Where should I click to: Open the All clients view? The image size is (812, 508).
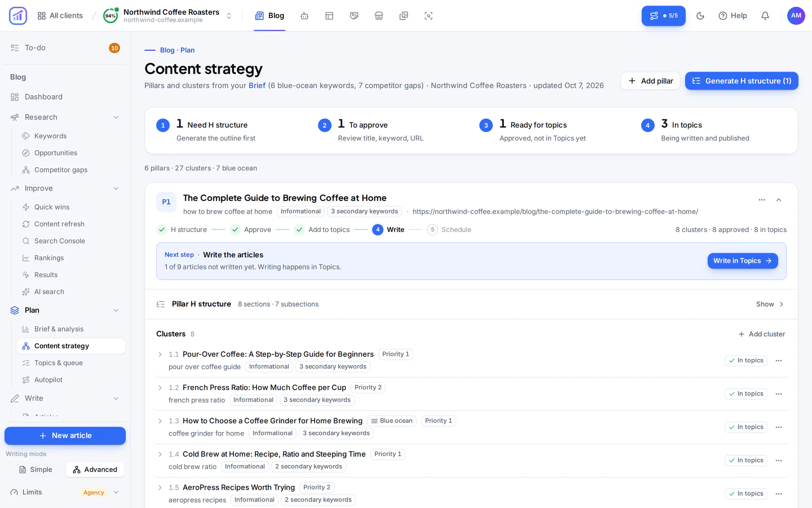point(60,16)
